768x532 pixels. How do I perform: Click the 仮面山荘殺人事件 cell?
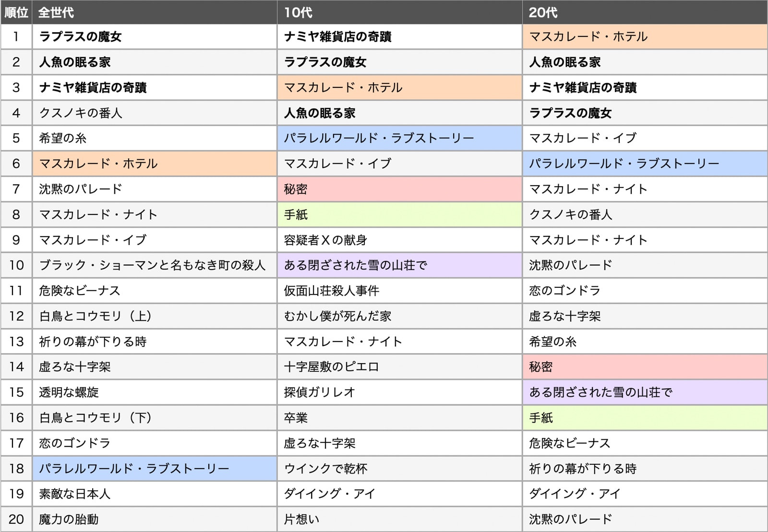331,291
